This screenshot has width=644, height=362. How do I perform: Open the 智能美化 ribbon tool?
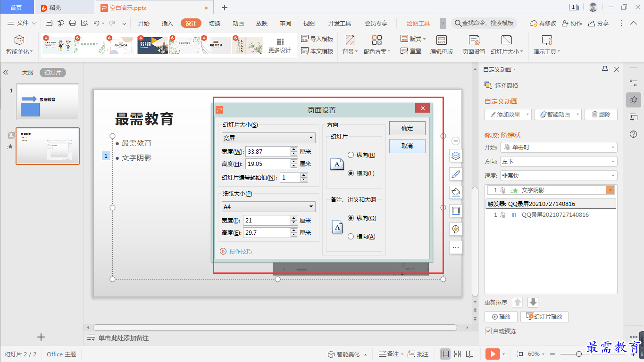click(x=19, y=45)
